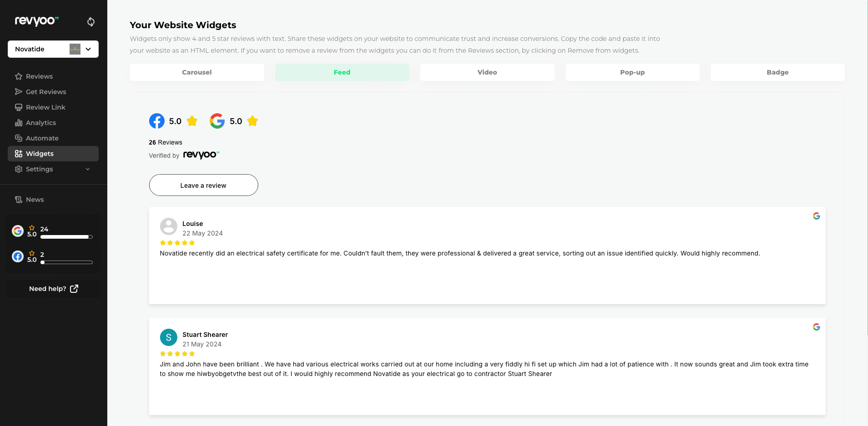Click the star next to Facebook 5.0 rating
The image size is (868, 426).
(x=192, y=121)
